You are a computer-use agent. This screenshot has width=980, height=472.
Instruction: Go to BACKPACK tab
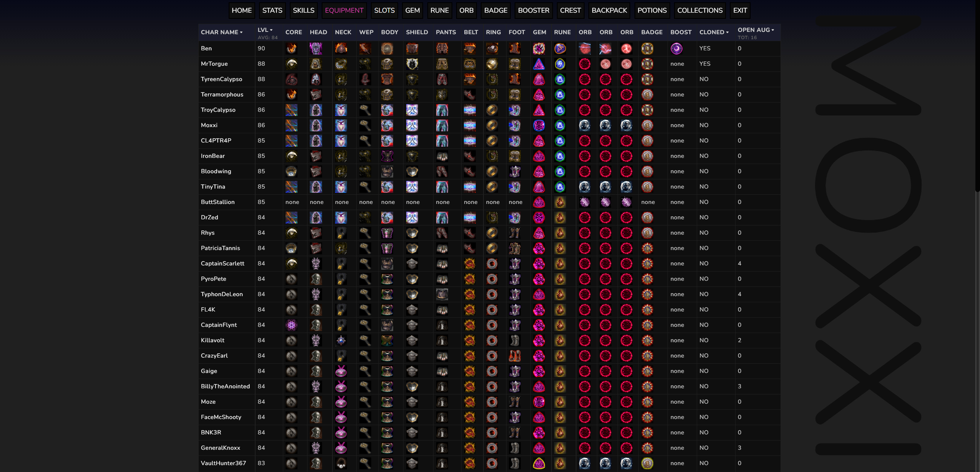click(609, 10)
